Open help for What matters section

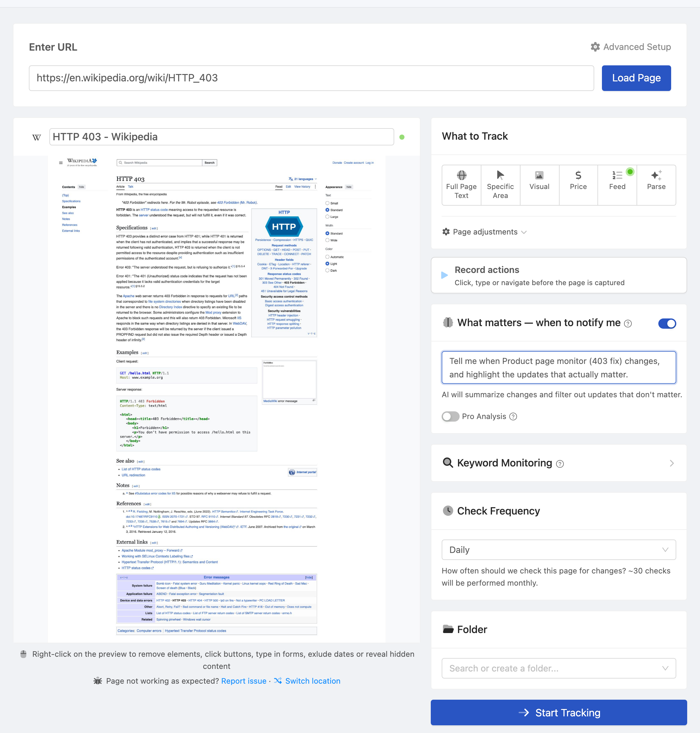(628, 324)
